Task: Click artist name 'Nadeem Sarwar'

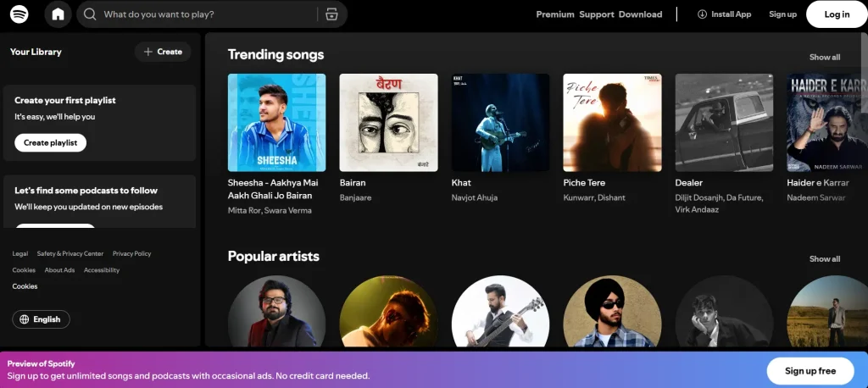Action: [x=816, y=197]
